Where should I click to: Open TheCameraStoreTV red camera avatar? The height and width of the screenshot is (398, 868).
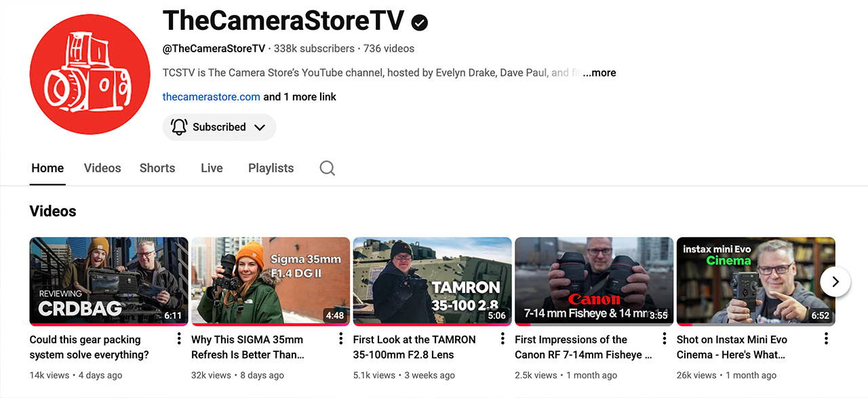tap(90, 75)
